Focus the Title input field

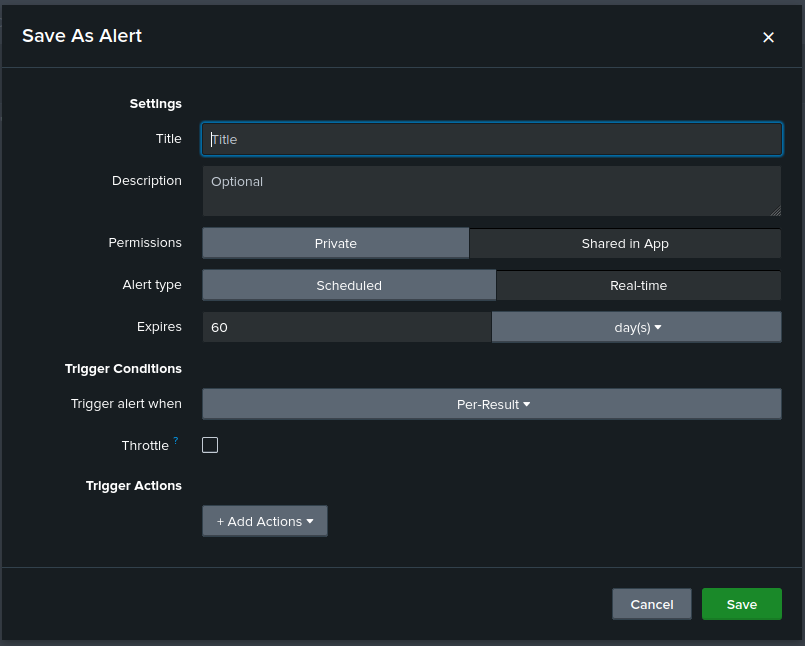coord(492,139)
